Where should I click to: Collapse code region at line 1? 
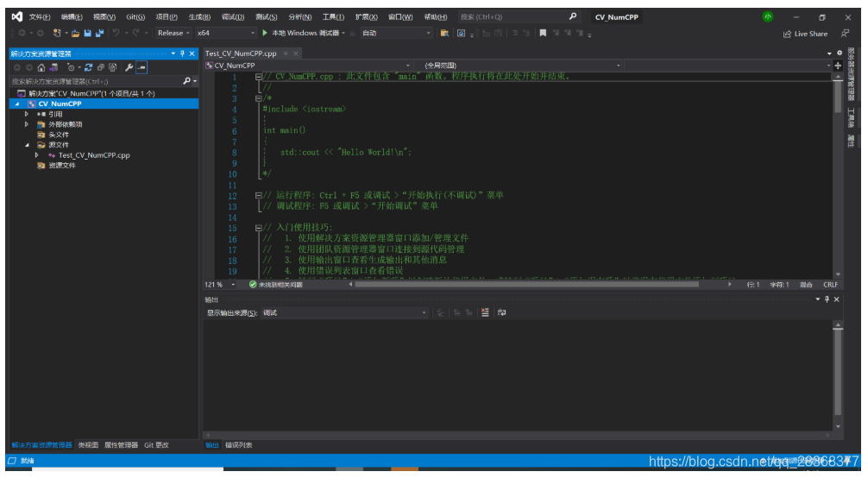coord(259,77)
